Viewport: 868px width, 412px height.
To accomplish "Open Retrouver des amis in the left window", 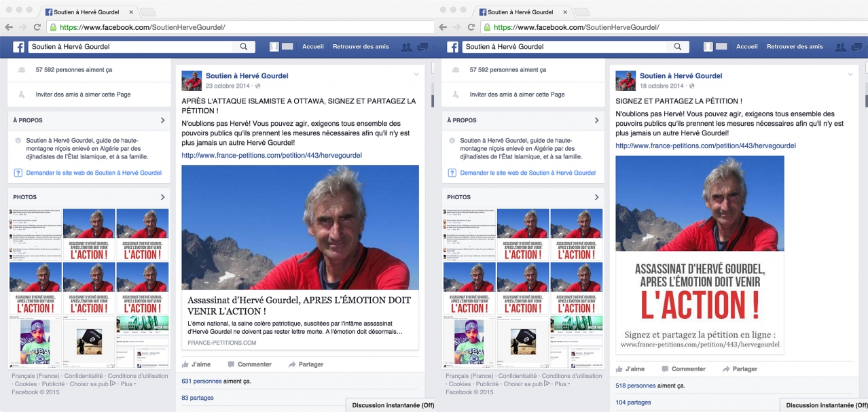I will pyautogui.click(x=361, y=47).
